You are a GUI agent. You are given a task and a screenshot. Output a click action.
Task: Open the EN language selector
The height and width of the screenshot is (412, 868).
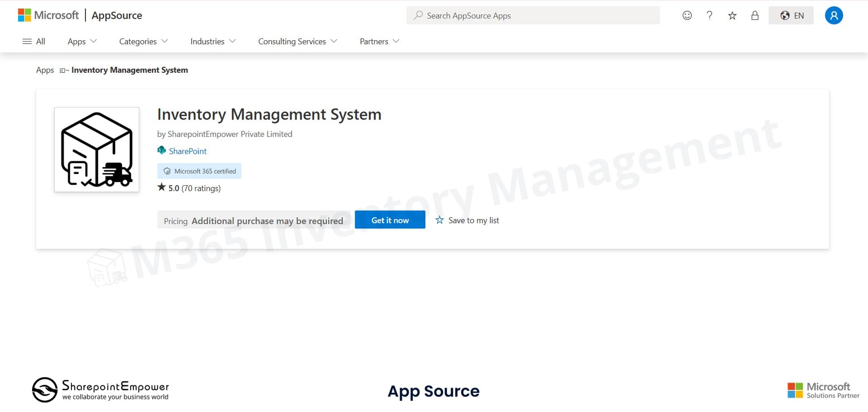[x=791, y=15]
